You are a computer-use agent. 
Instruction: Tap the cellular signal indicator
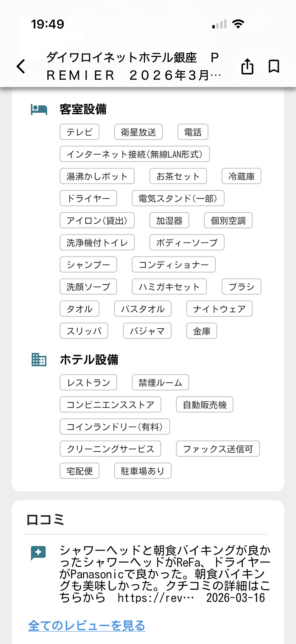pyautogui.click(x=219, y=24)
